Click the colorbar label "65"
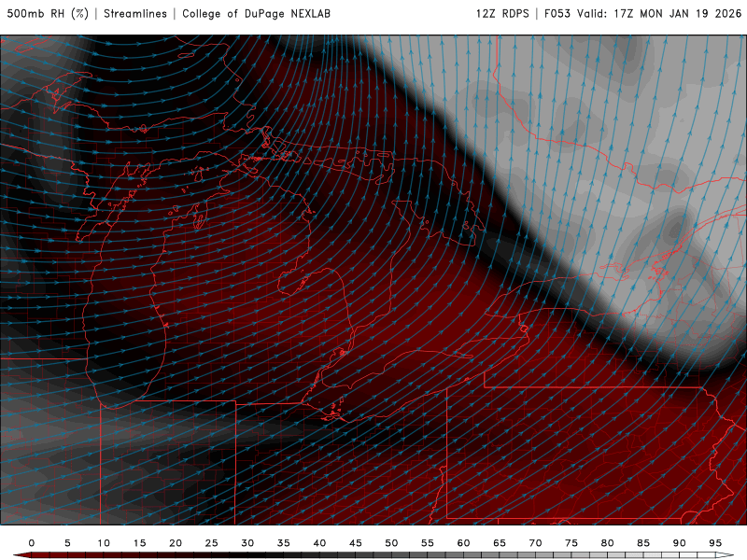Image resolution: width=747 pixels, height=560 pixels. 500,543
